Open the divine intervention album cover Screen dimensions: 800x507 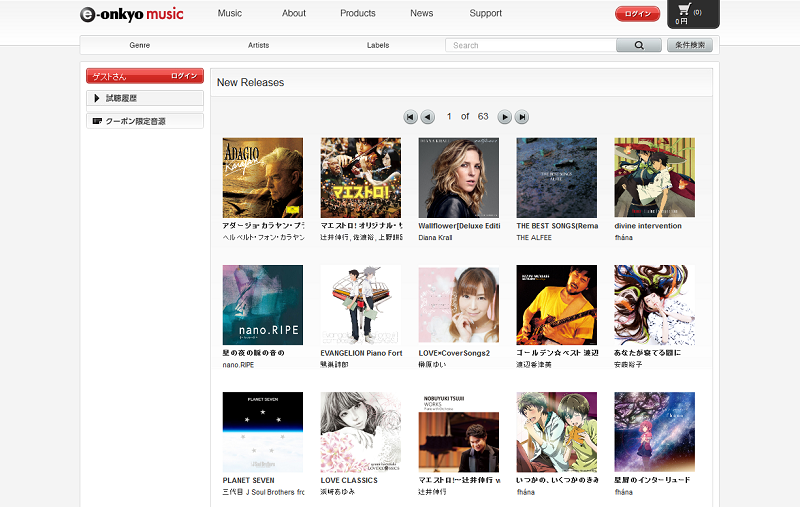point(655,178)
